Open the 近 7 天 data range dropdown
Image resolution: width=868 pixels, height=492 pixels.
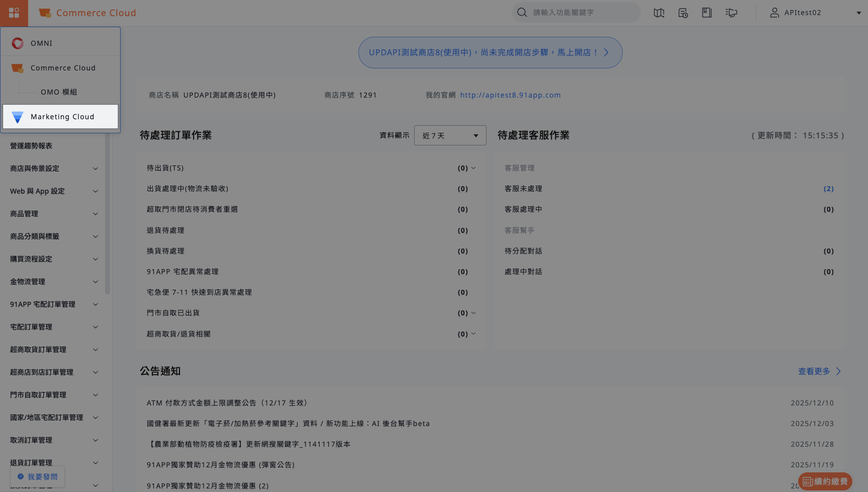point(450,135)
